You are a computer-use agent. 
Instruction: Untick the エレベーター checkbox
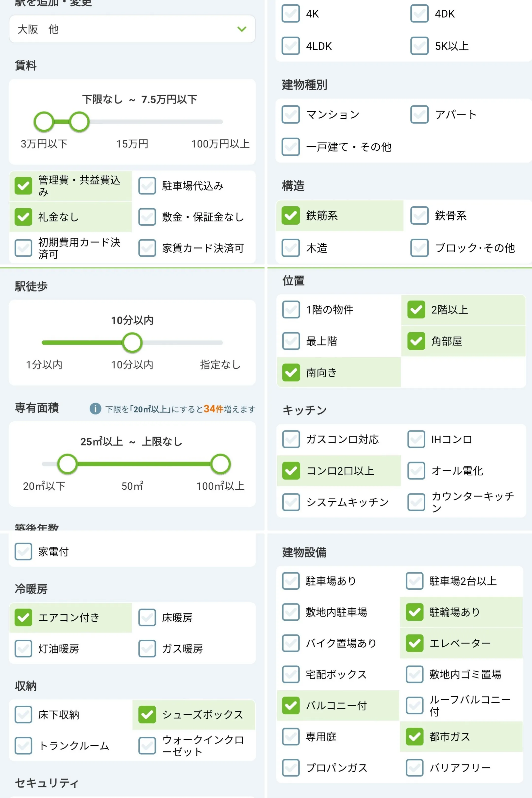point(415,643)
